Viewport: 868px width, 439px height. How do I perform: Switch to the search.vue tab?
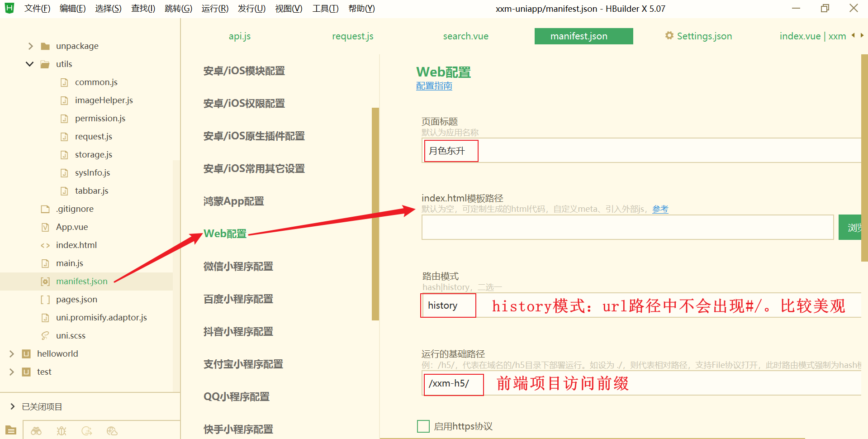[x=466, y=36]
